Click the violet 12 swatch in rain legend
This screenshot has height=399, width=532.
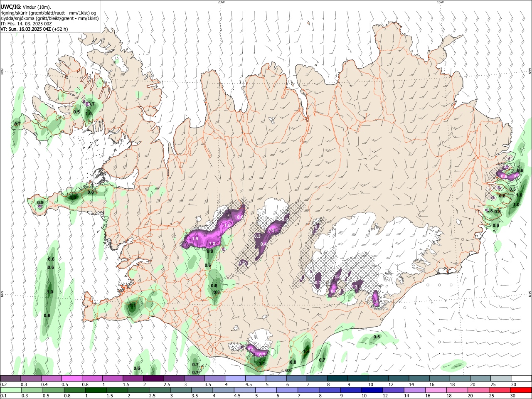pos(394,390)
